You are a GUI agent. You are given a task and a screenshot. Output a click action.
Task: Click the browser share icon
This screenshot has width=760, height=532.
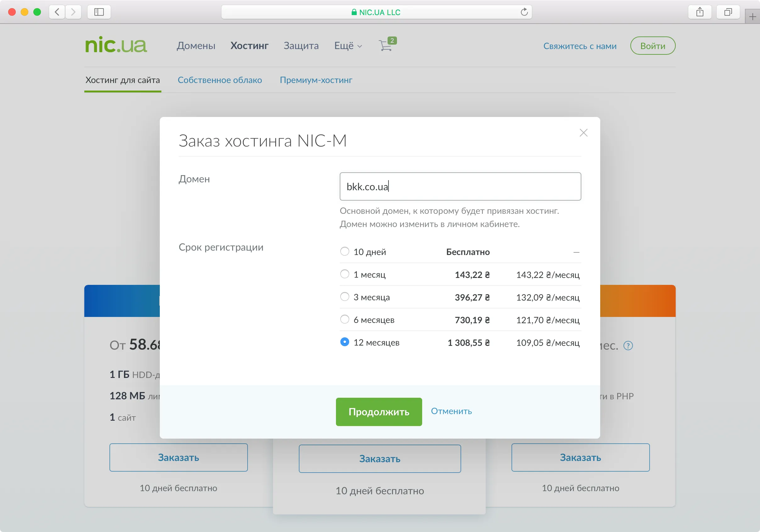coord(700,12)
